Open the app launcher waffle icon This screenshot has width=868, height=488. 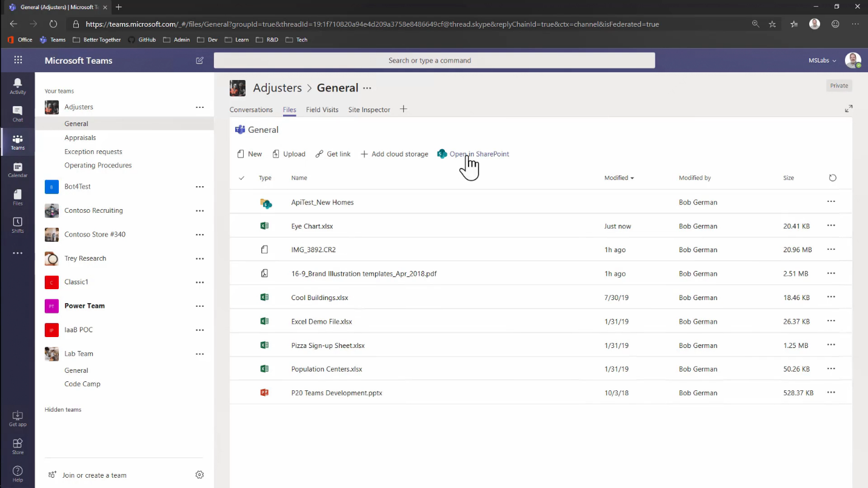(x=18, y=60)
